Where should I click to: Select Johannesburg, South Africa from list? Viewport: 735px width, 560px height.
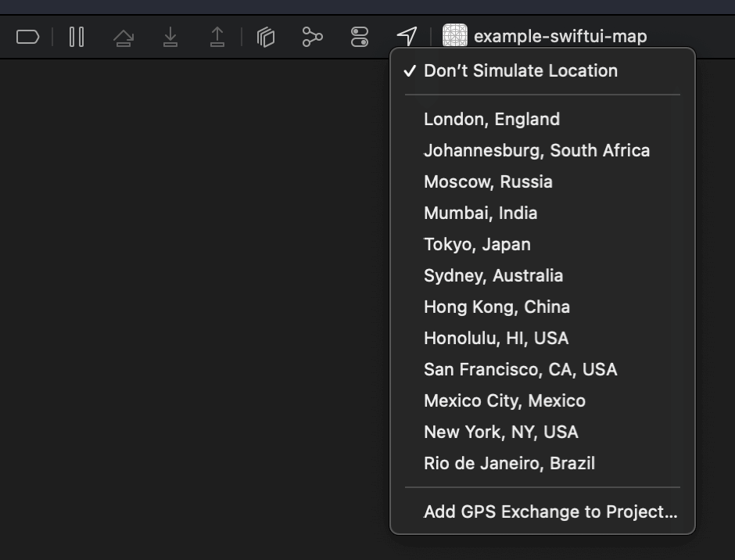pos(536,151)
